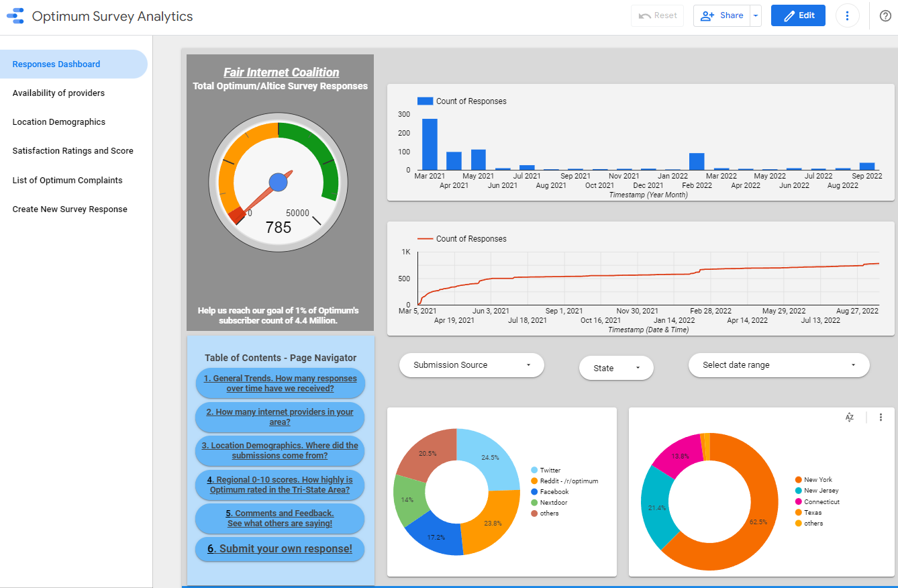Click the Edit pencil button
Screen dimensions: 898x588
pyautogui.click(x=797, y=15)
